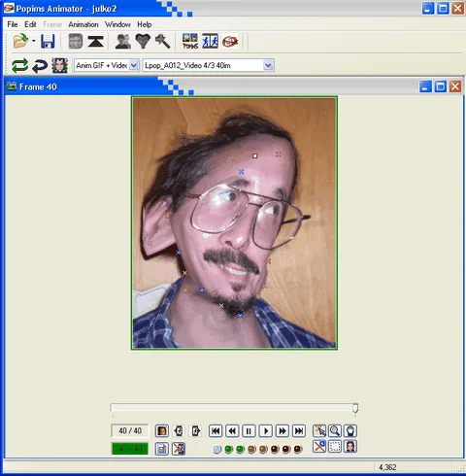466x476 pixels.
Task: Select the middle dark brown dot
Action: point(286,449)
